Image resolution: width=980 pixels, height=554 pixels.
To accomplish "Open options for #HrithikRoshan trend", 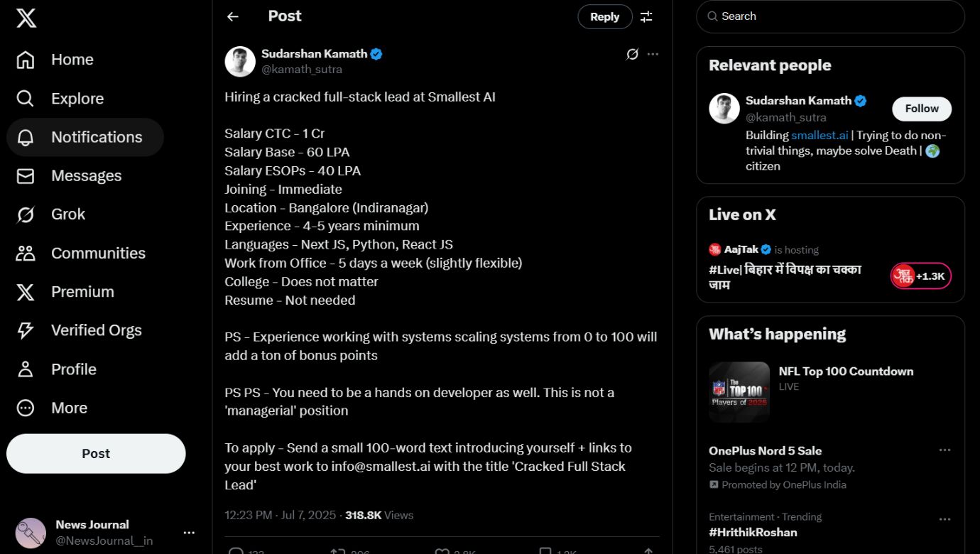I will (x=944, y=519).
